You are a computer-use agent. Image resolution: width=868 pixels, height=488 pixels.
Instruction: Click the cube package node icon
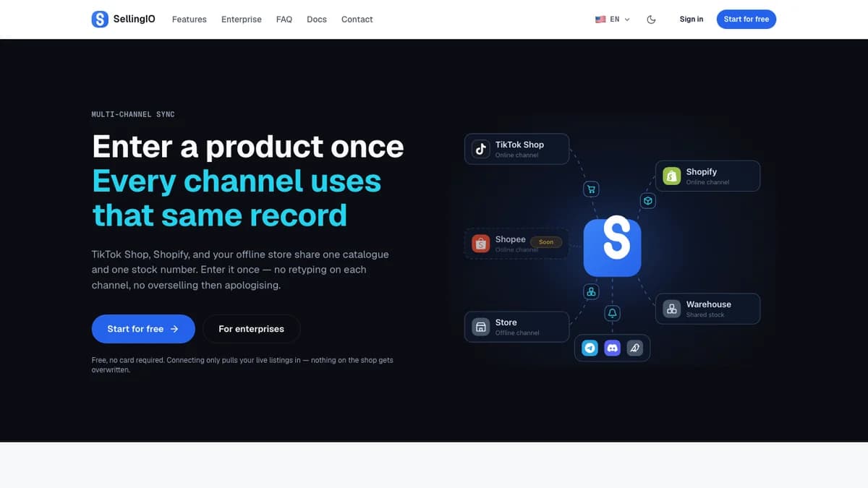click(x=648, y=201)
